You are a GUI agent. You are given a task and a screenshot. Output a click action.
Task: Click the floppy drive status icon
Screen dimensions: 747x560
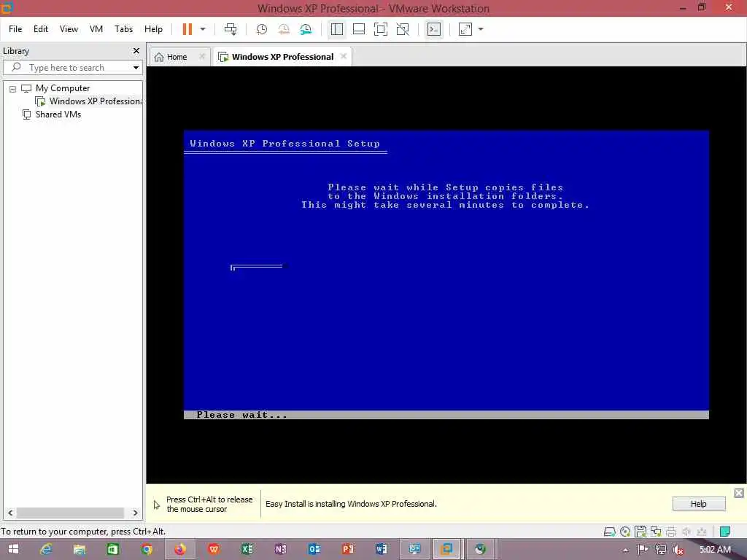pyautogui.click(x=640, y=532)
